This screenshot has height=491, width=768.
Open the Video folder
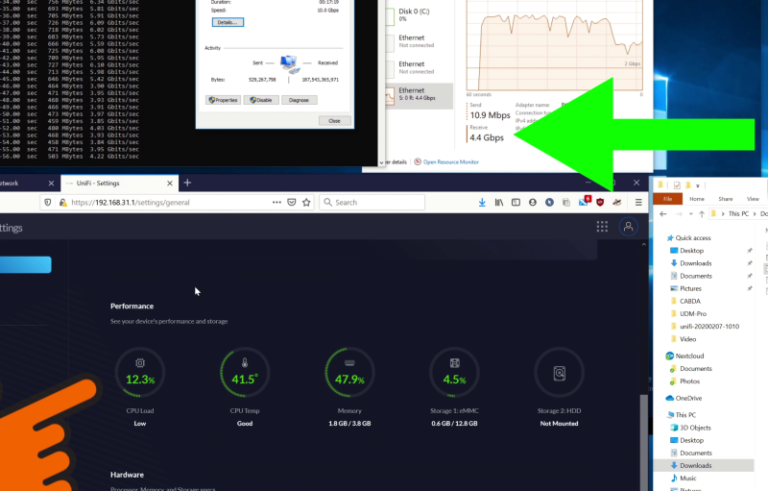tap(688, 339)
